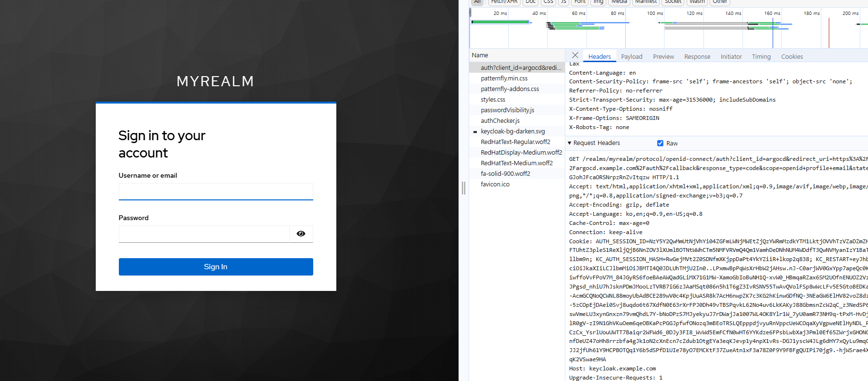Click the 'Strict-Transport-Security' header line
The image size is (868, 381).
click(673, 100)
